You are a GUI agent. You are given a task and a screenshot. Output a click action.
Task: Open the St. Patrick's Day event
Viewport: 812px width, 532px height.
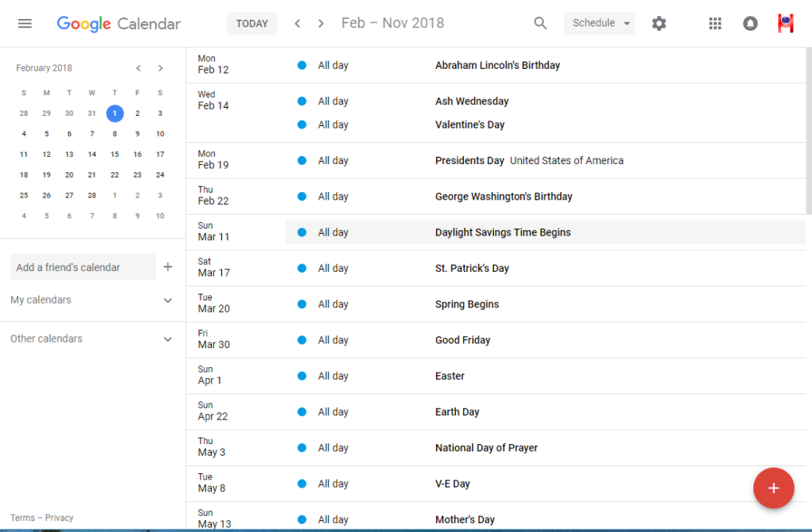[472, 268]
